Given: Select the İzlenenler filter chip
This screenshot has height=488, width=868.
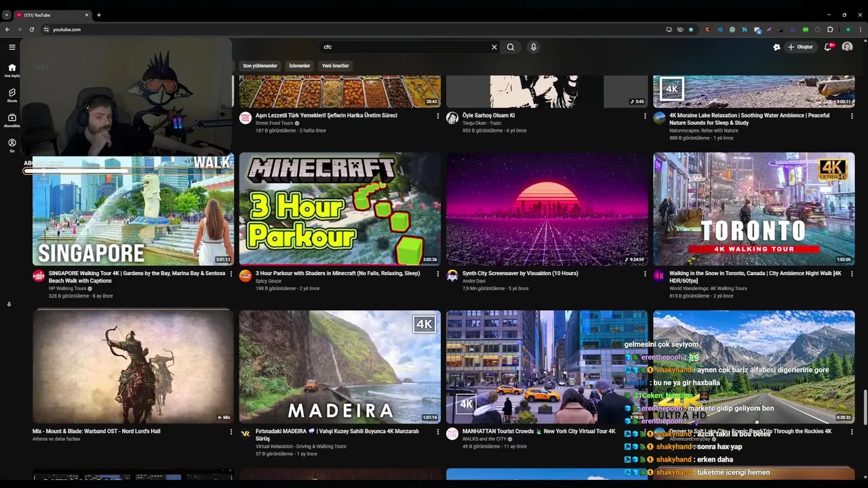Looking at the screenshot, I should click(299, 66).
